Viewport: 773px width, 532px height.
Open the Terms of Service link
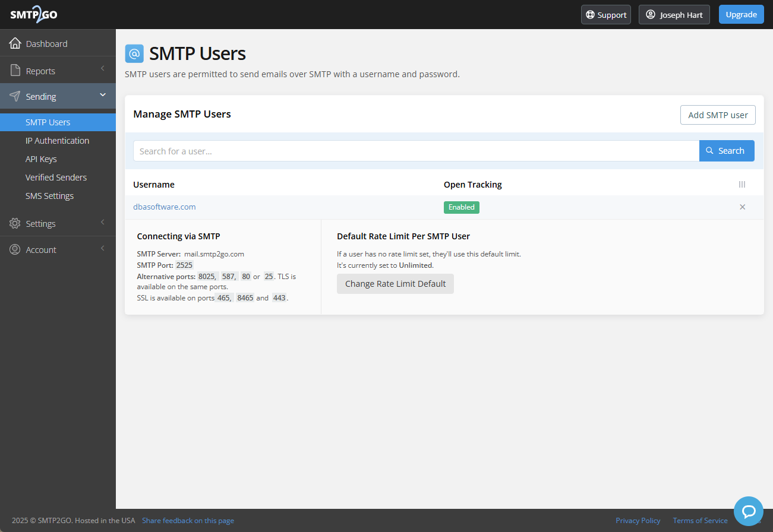(x=700, y=521)
